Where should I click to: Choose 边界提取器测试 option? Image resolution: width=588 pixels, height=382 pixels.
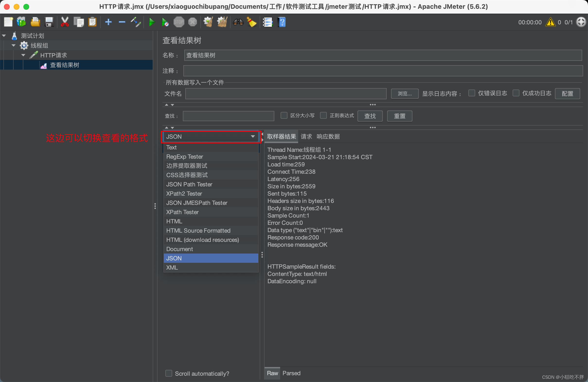(x=211, y=166)
